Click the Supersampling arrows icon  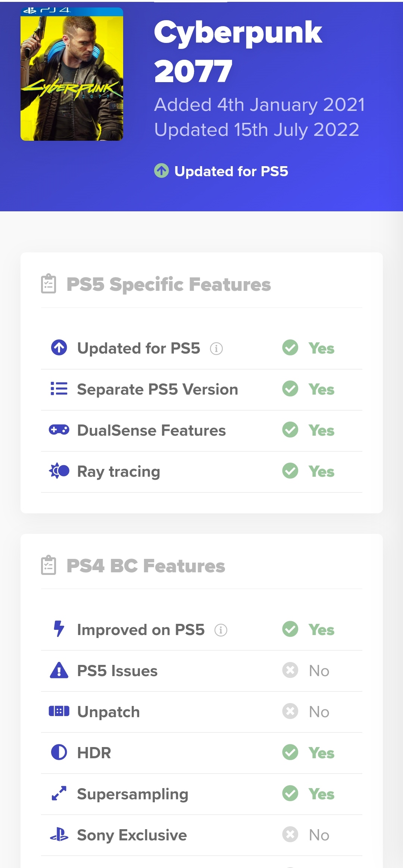click(59, 793)
